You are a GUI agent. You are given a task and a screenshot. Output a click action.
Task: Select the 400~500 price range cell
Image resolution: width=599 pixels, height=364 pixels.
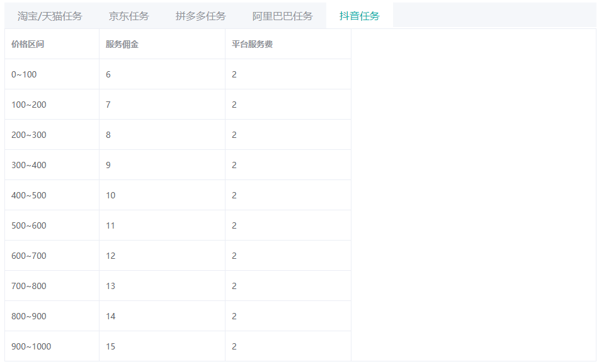(52, 195)
